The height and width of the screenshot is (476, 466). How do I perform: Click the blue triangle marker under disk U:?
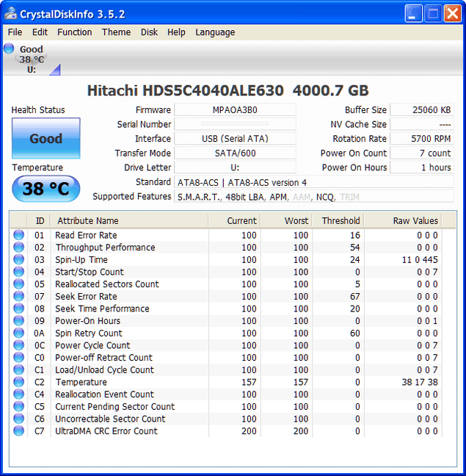(55, 70)
